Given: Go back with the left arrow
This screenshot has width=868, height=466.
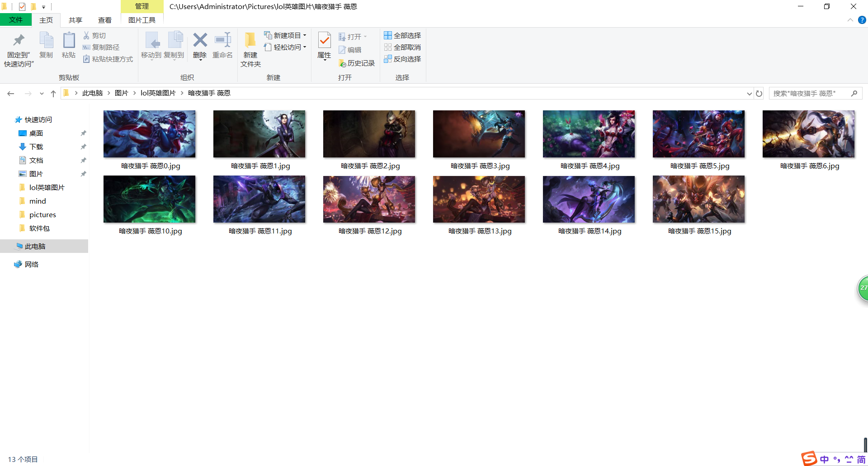Looking at the screenshot, I should 11,93.
